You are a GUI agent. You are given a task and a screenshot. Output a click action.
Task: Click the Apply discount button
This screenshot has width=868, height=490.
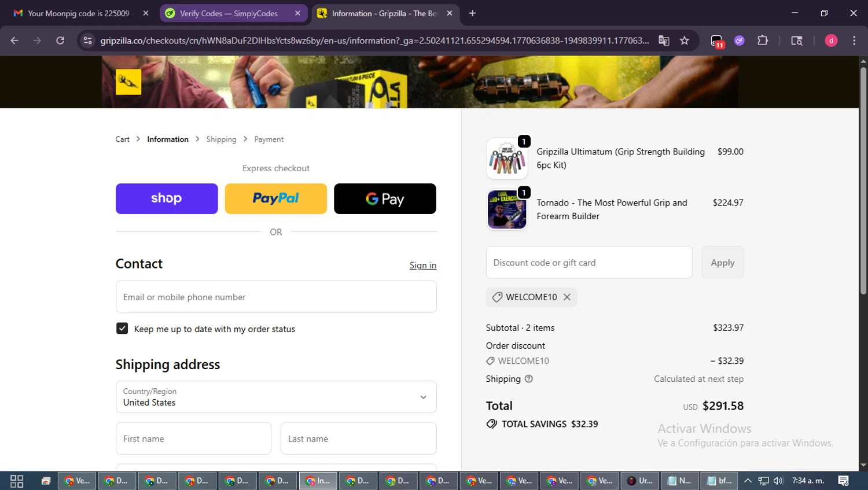pos(723,263)
